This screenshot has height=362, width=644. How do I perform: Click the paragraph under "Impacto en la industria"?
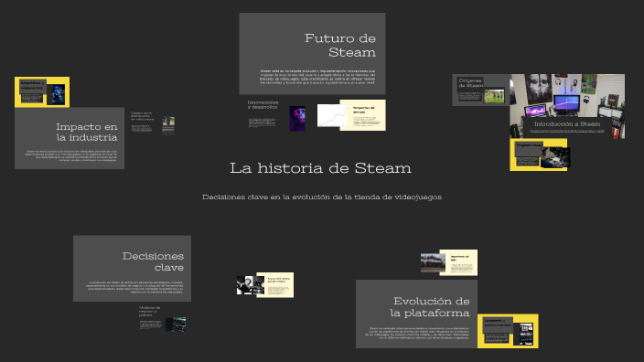pos(70,155)
